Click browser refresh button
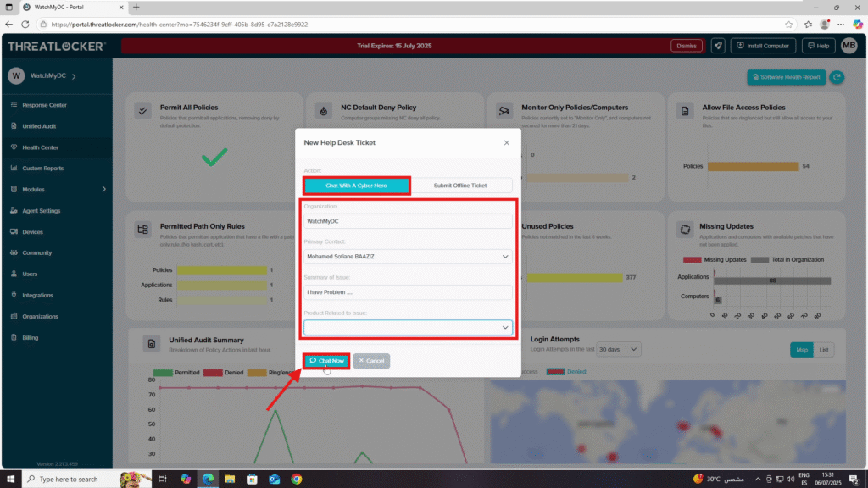Image resolution: width=868 pixels, height=488 pixels. tap(25, 25)
